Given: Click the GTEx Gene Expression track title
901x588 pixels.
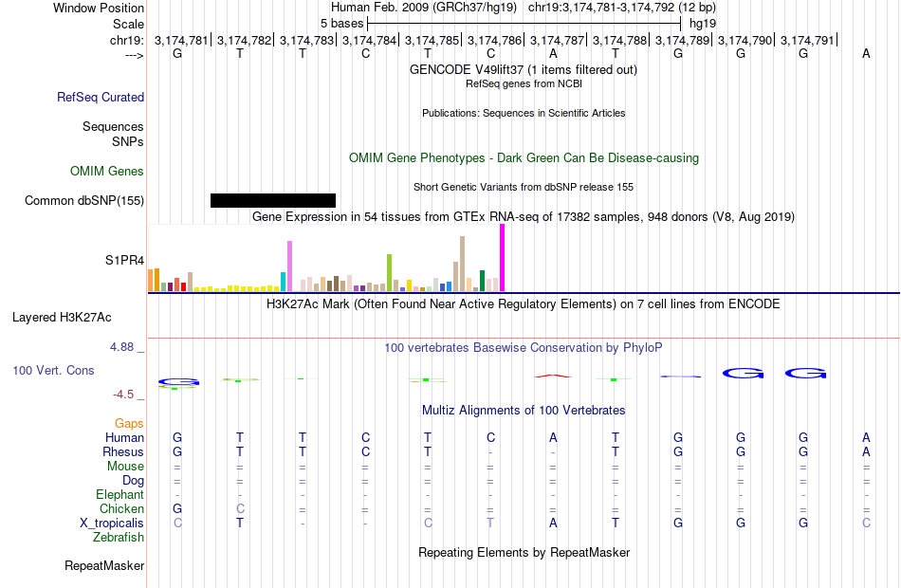Looking at the screenshot, I should click(x=524, y=216).
